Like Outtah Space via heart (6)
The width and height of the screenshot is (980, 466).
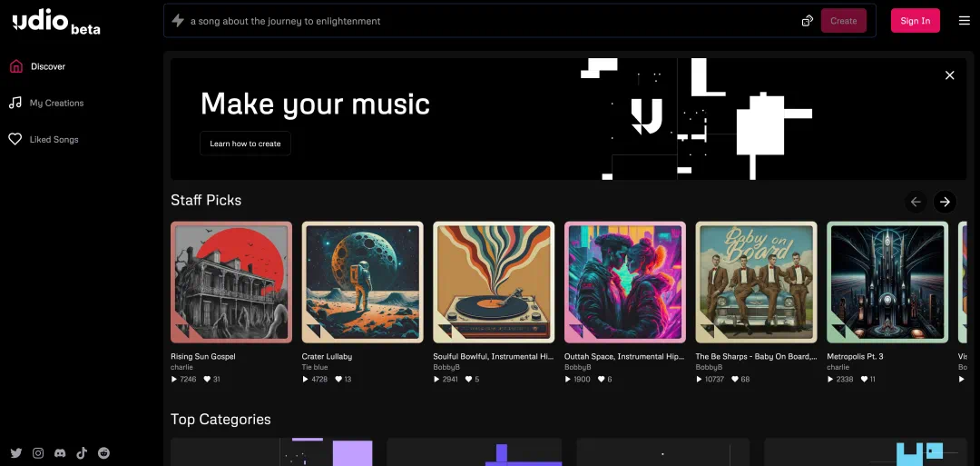602,379
